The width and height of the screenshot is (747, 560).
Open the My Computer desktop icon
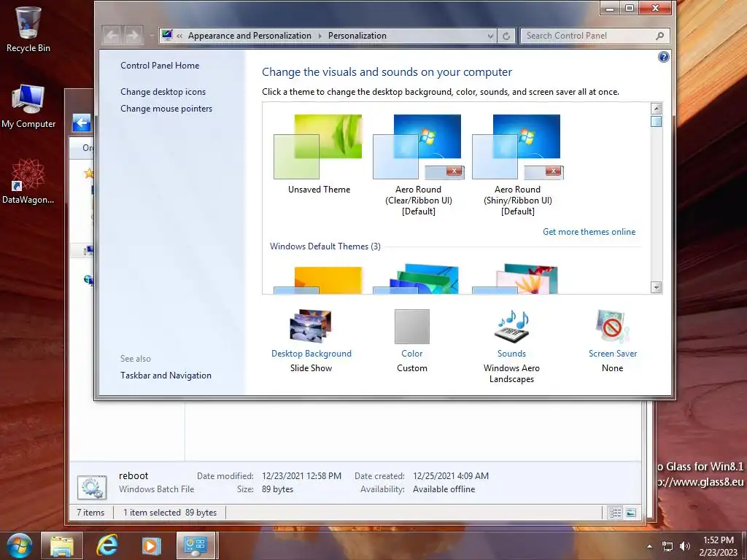click(28, 106)
